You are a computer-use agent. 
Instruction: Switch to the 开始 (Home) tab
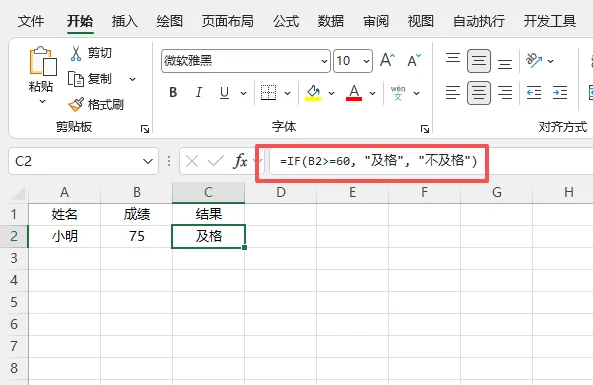(x=80, y=21)
